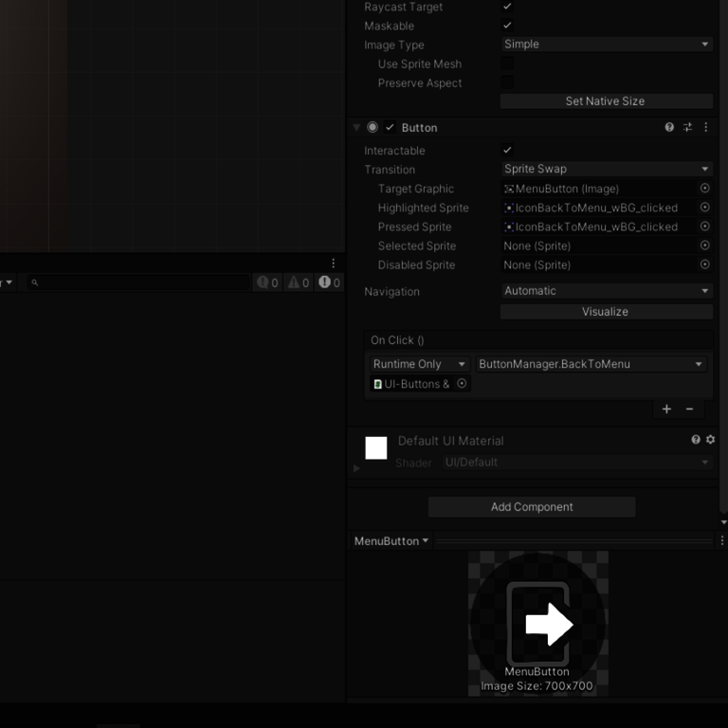
Task: Pick sprite for Pressed Sprite field
Action: 705,227
